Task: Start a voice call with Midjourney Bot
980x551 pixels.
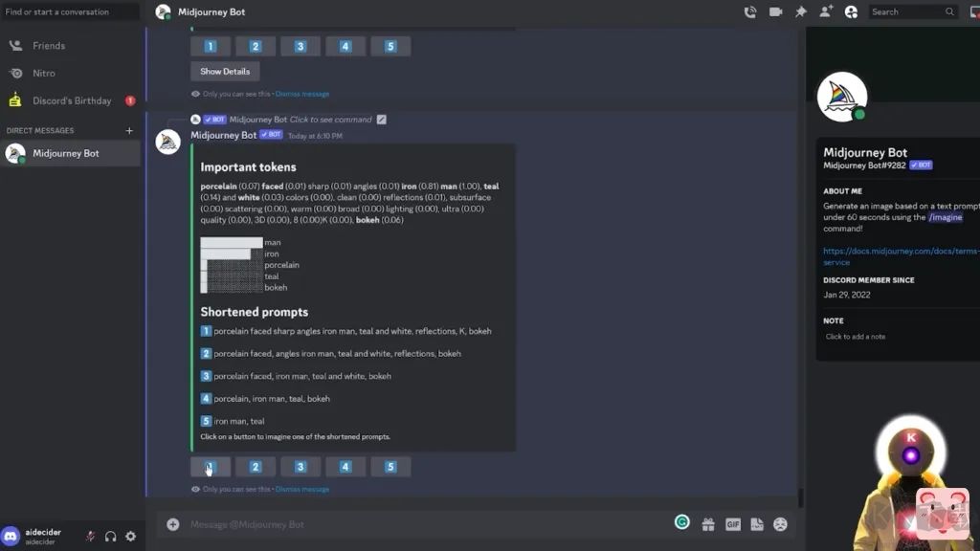Action: point(750,11)
